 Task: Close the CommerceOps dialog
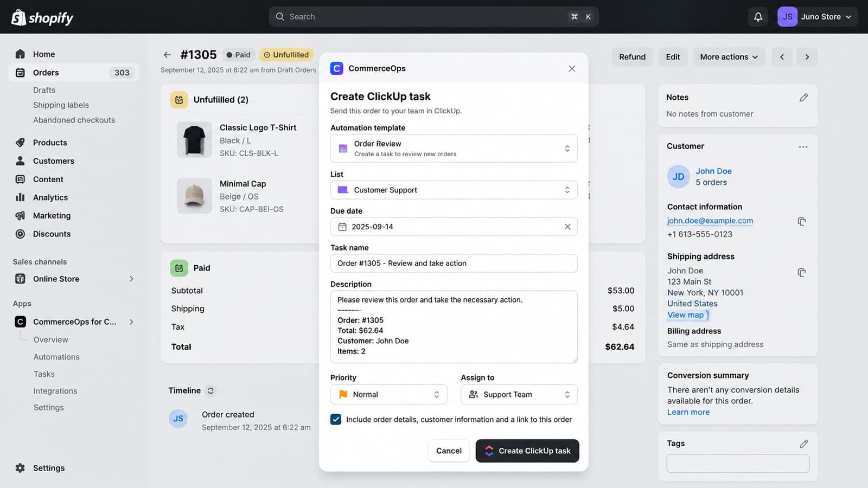[x=572, y=68]
